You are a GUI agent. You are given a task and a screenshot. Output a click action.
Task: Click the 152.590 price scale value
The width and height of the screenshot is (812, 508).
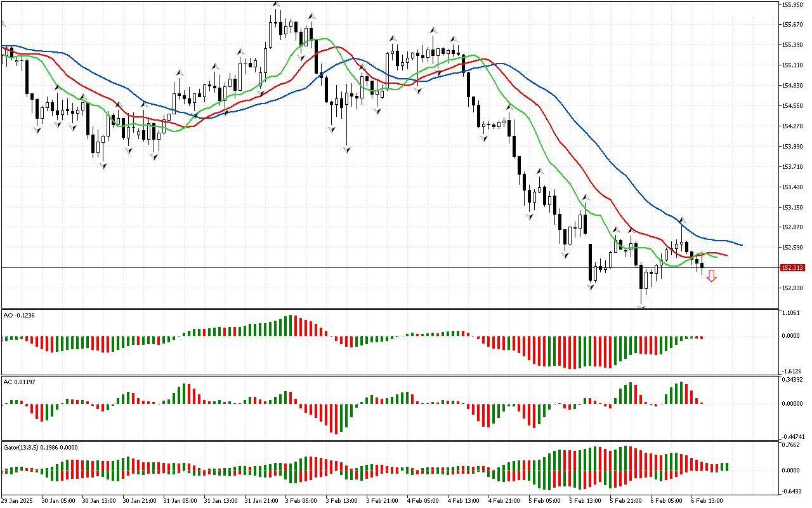[792, 248]
